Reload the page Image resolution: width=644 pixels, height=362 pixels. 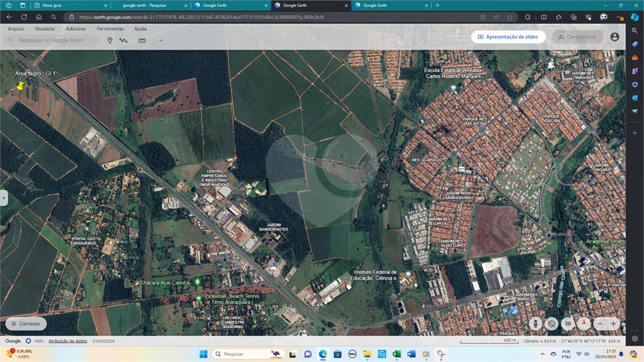click(x=25, y=17)
